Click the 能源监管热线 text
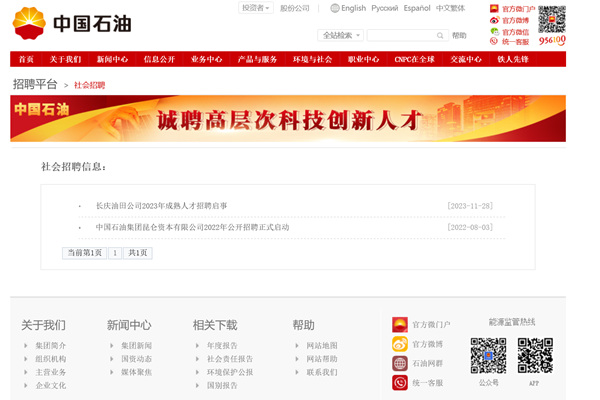This screenshot has height=400, width=600. pyautogui.click(x=512, y=322)
